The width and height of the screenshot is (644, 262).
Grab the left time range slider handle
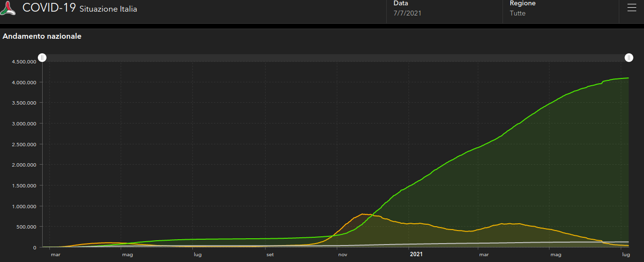pos(43,58)
